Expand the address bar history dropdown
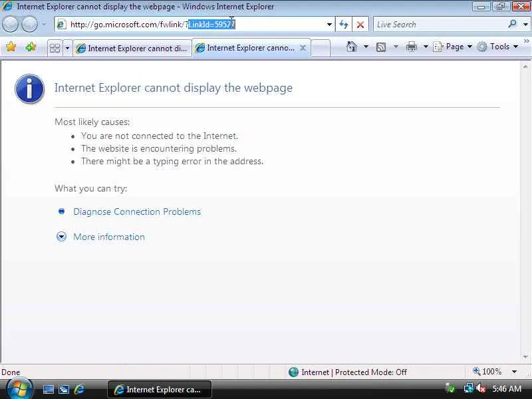This screenshot has height=399, width=532. (329, 25)
